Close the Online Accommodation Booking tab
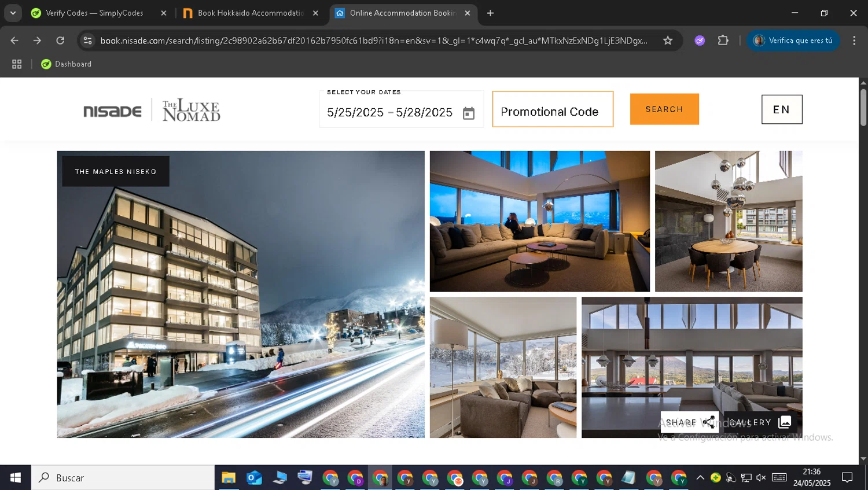The height and width of the screenshot is (490, 868). (468, 13)
